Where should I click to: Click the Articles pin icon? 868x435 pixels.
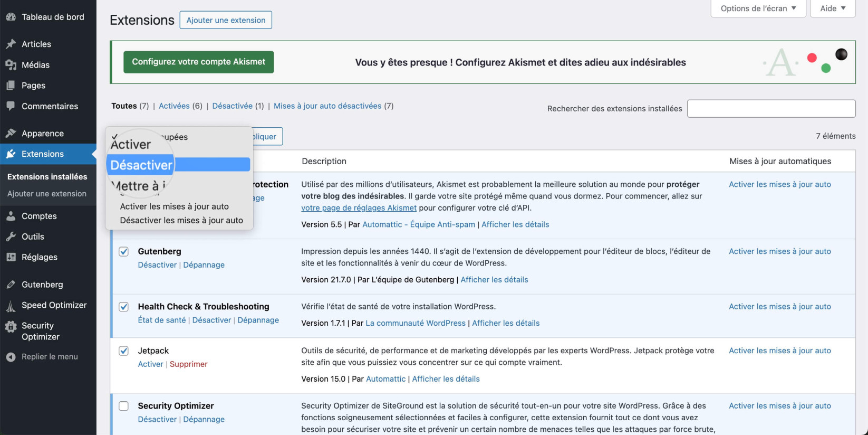11,44
